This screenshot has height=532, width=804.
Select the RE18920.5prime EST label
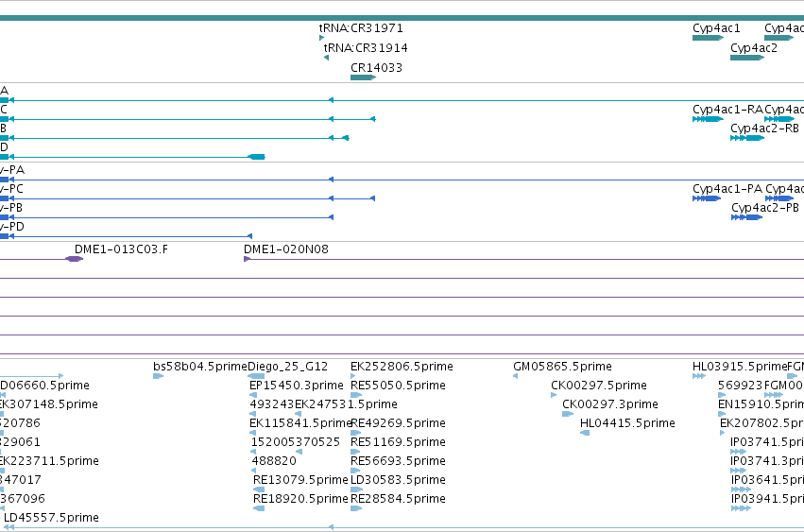tap(300, 499)
